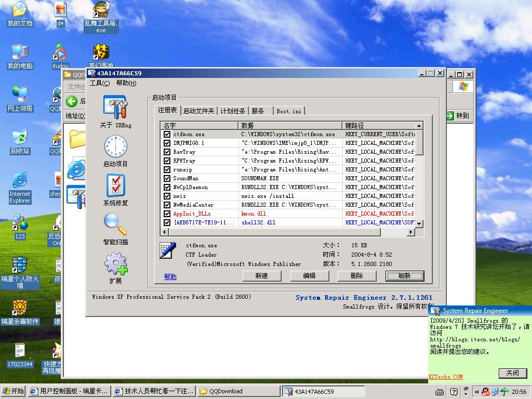Uncheck the RavTray startup entry
The width and height of the screenshot is (532, 399).
coord(167,152)
